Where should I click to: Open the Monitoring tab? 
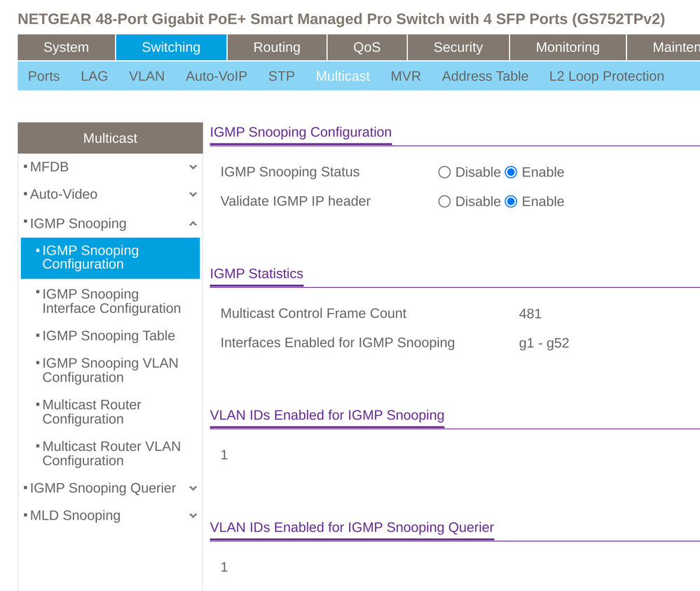pos(568,48)
